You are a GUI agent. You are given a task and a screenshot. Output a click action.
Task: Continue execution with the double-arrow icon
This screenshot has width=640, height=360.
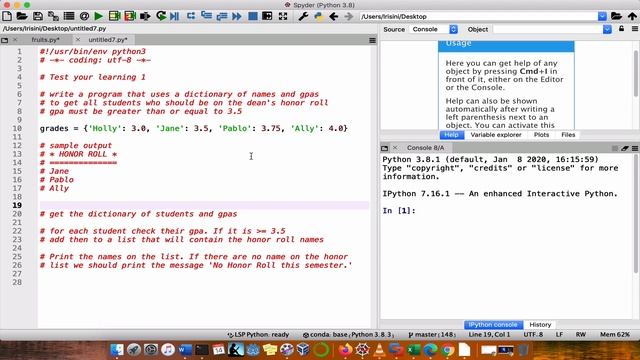tap(237, 16)
